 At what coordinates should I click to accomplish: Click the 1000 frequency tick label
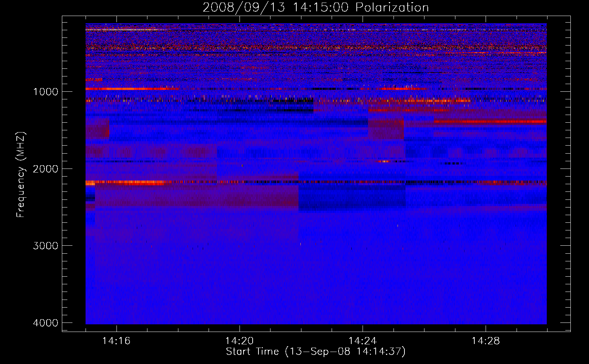[46, 92]
